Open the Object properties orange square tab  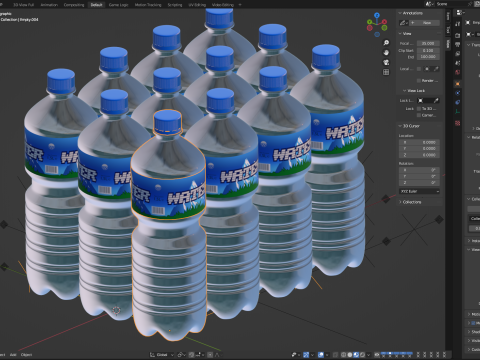pos(458,84)
